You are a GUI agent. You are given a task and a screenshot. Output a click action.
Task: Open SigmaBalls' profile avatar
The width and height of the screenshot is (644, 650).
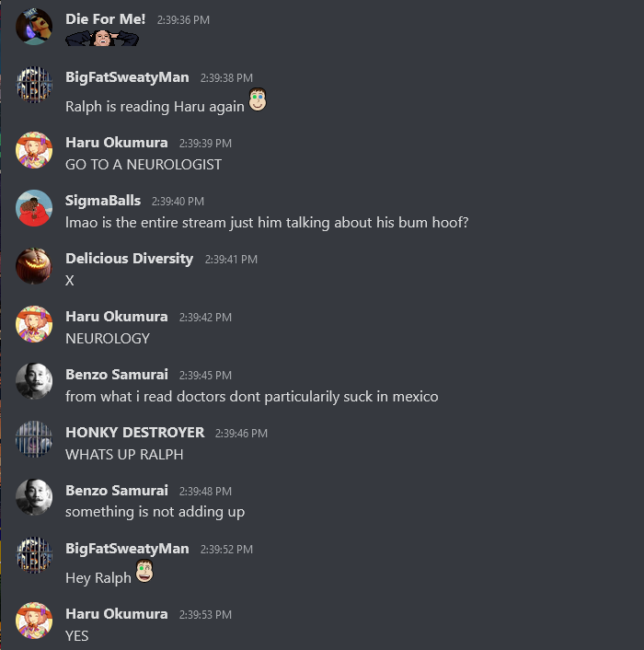[x=34, y=208]
